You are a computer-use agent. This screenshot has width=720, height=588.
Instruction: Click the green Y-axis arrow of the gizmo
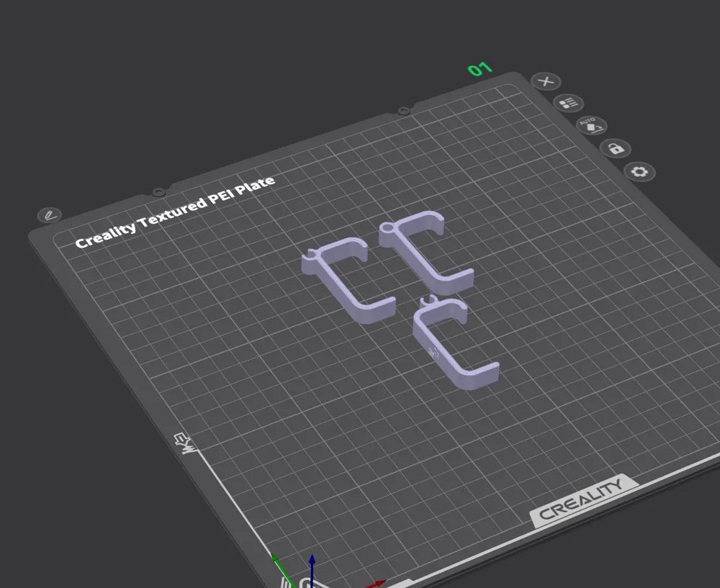[x=275, y=558]
